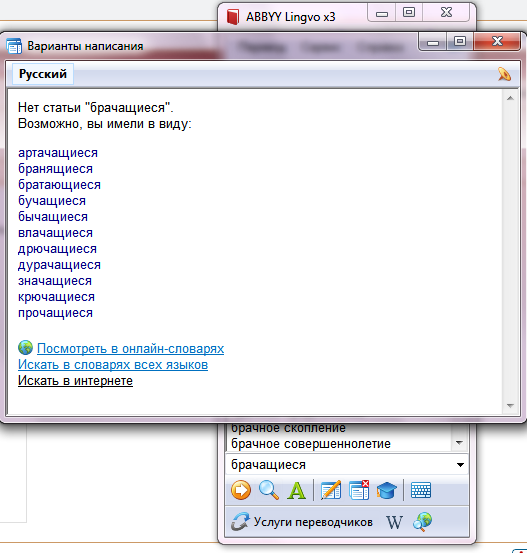527x553 pixels.
Task: Select брачное совершеннолетие in the word list
Action: pos(311,444)
